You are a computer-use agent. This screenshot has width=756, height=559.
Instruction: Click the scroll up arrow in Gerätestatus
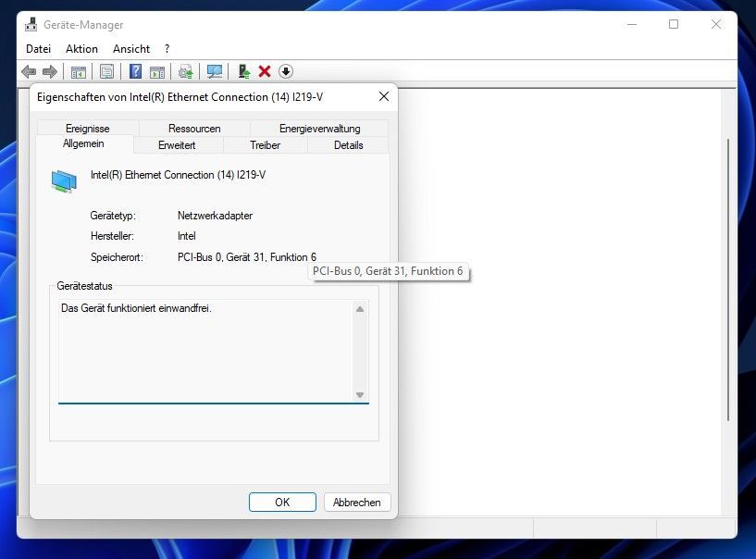[360, 309]
